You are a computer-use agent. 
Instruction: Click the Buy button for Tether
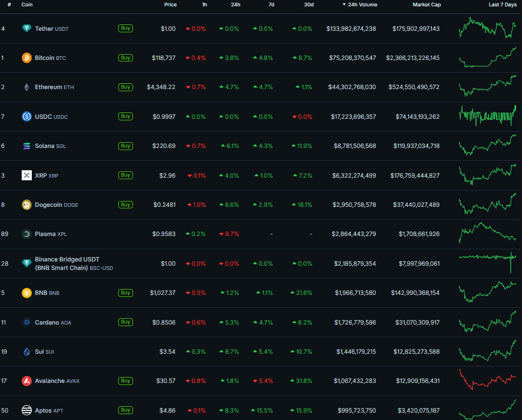[126, 28]
